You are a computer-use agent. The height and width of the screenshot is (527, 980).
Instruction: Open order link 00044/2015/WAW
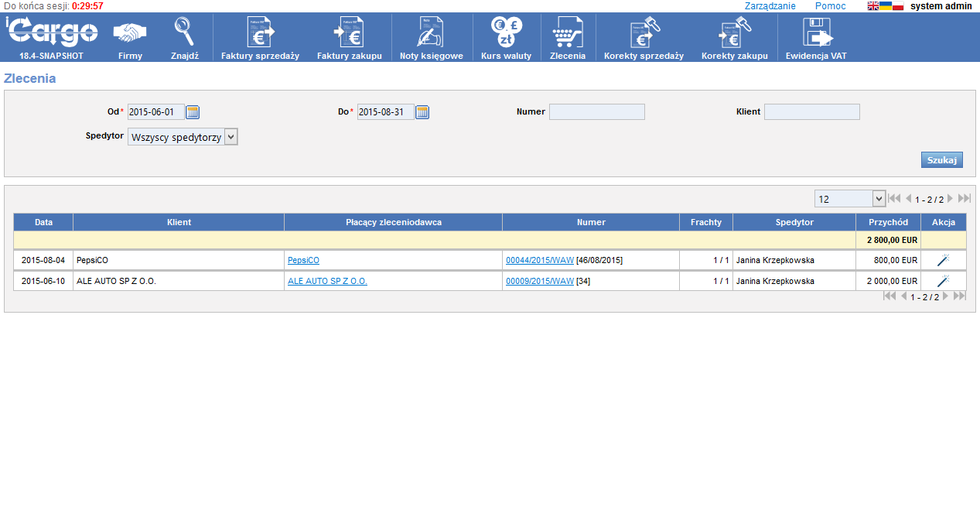click(539, 261)
